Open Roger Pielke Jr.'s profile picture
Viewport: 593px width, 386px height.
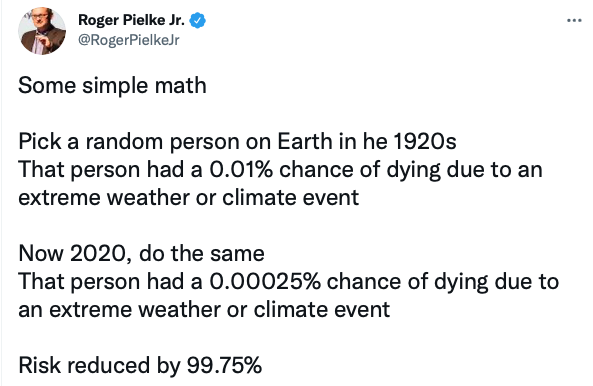(42, 31)
